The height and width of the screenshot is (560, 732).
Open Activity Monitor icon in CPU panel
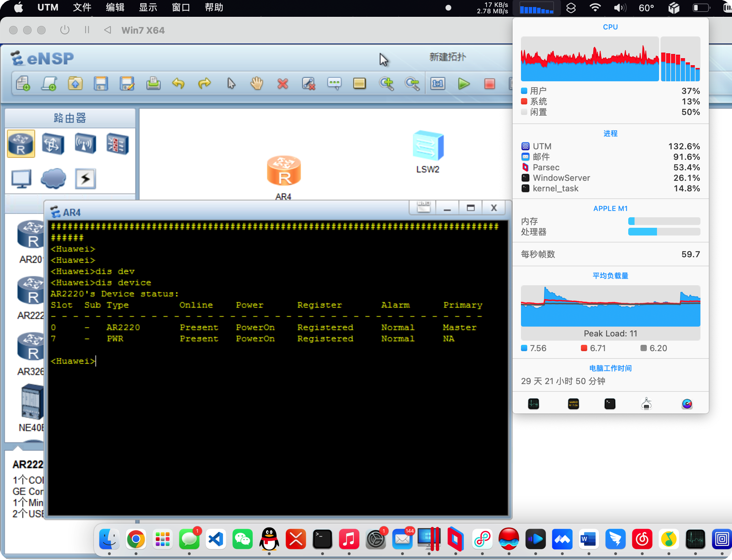pyautogui.click(x=533, y=404)
